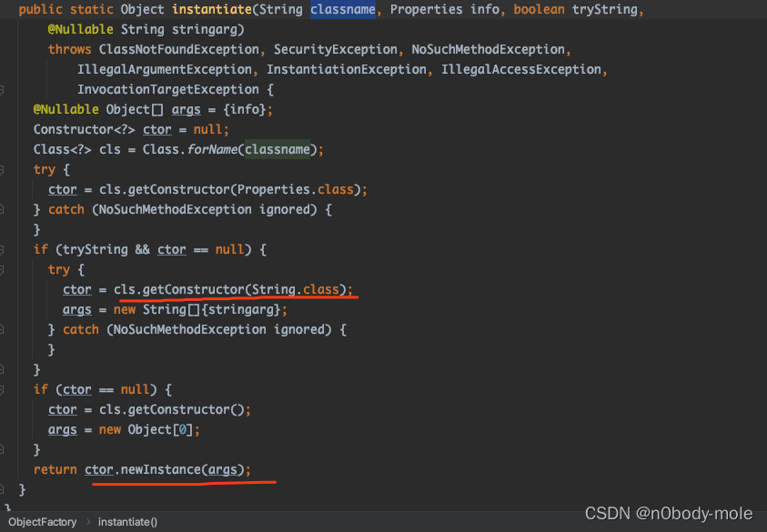Click the 'static' keyword
This screenshot has width=767, height=532.
92,9
